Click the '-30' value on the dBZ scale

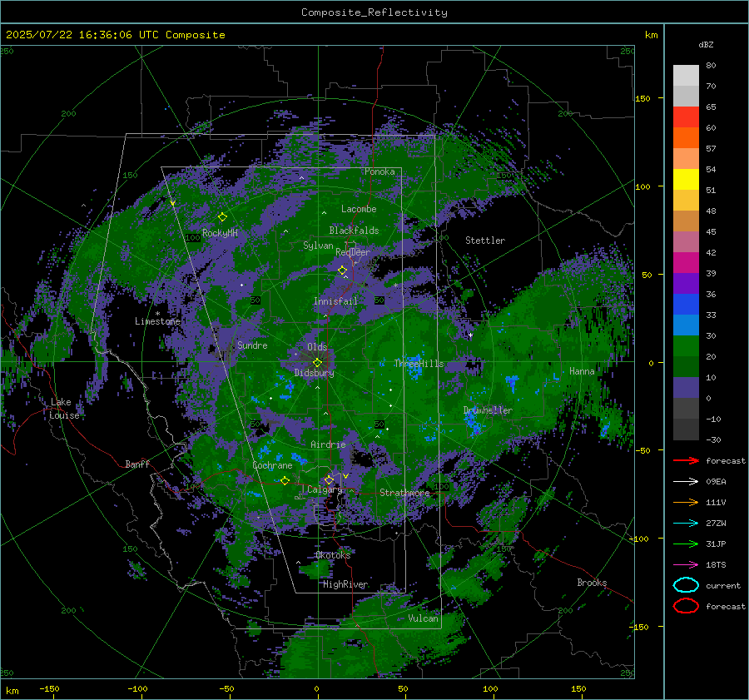point(713,439)
